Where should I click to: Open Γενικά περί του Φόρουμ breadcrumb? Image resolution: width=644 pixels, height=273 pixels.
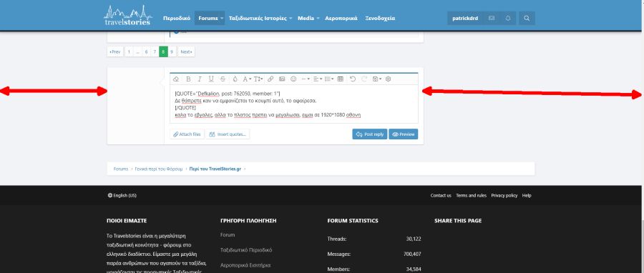pos(159,169)
